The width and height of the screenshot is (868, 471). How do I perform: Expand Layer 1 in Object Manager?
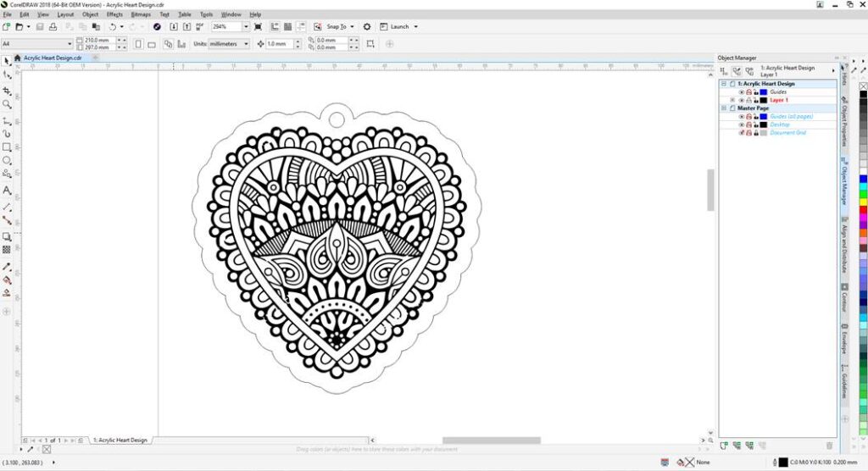[732, 100]
